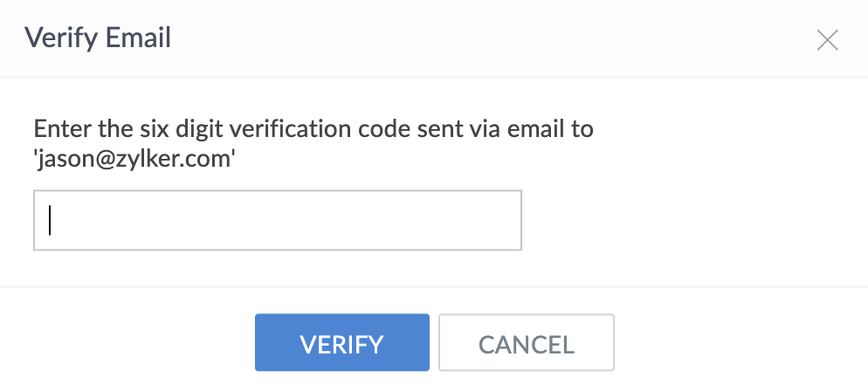Click the 'jason@zylker.com' email address text
The height and width of the screenshot is (391, 868).
pyautogui.click(x=134, y=160)
